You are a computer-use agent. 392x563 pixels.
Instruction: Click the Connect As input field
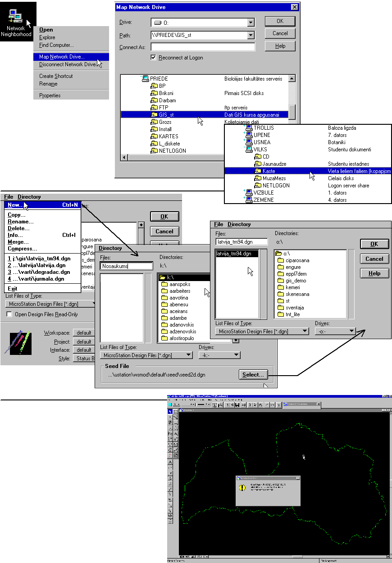[x=203, y=47]
